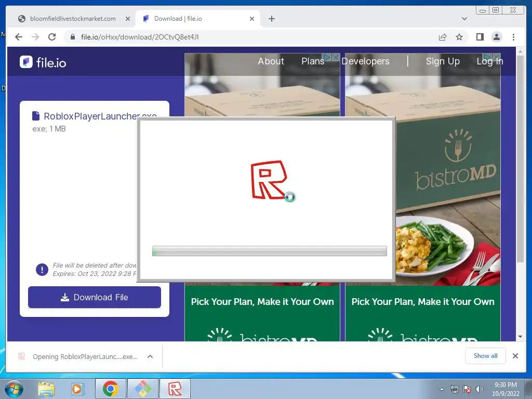Open Windows Media Player from the taskbar

click(x=77, y=389)
